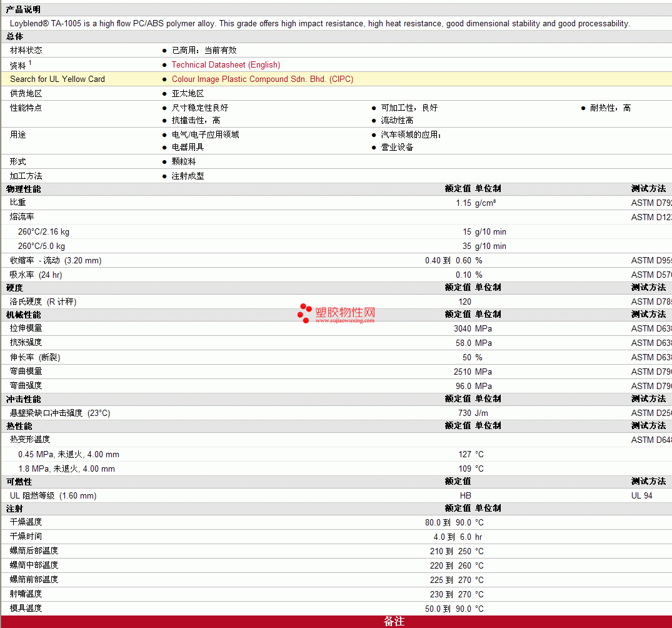Click the 热性能 section header
672x628 pixels.
(x=19, y=427)
